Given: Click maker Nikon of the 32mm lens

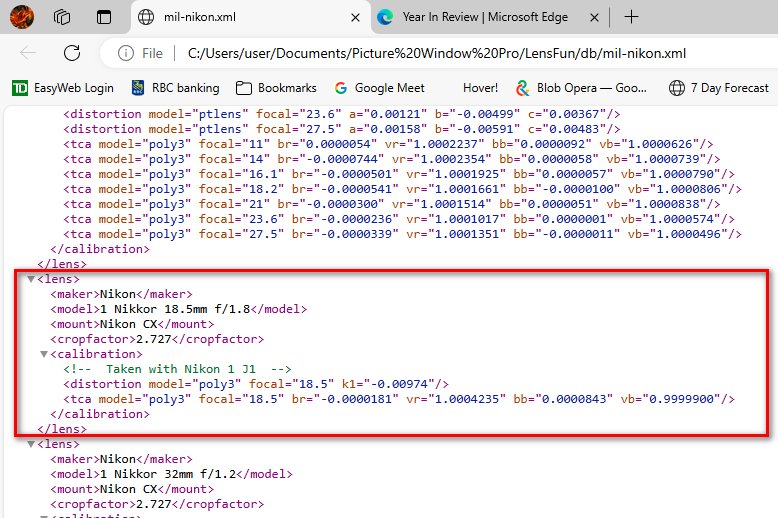Looking at the screenshot, I should 118,459.
